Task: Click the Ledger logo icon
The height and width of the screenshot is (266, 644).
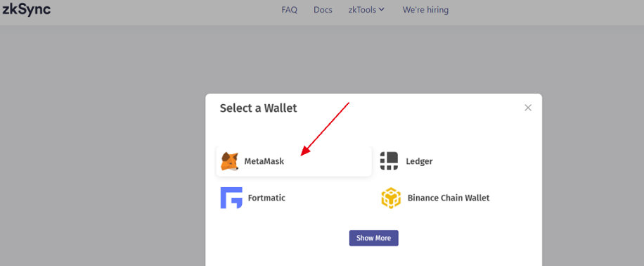Action: click(x=389, y=161)
